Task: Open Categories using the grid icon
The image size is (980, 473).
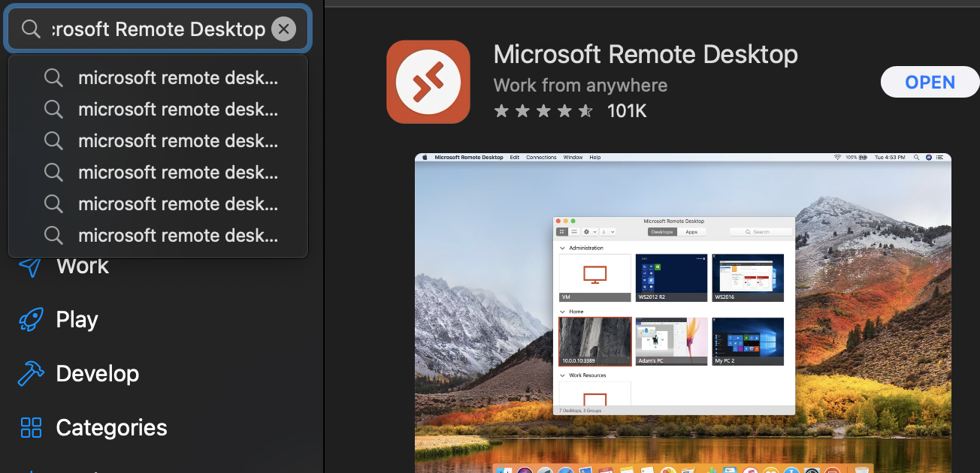Action: pyautogui.click(x=31, y=428)
